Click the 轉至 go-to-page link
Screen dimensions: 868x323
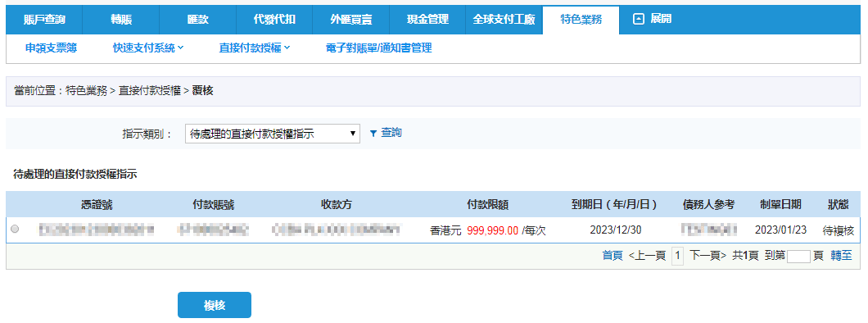[841, 256]
